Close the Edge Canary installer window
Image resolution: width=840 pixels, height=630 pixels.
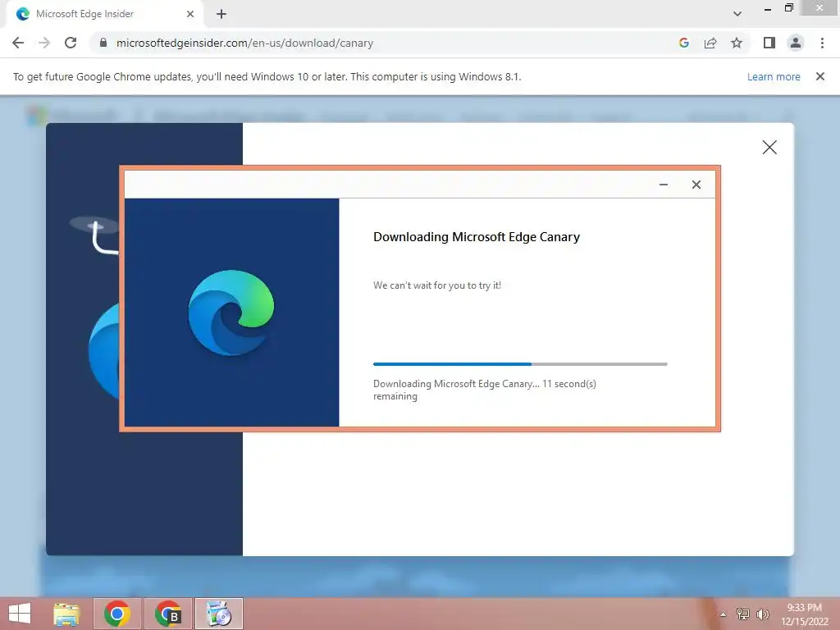coord(696,185)
